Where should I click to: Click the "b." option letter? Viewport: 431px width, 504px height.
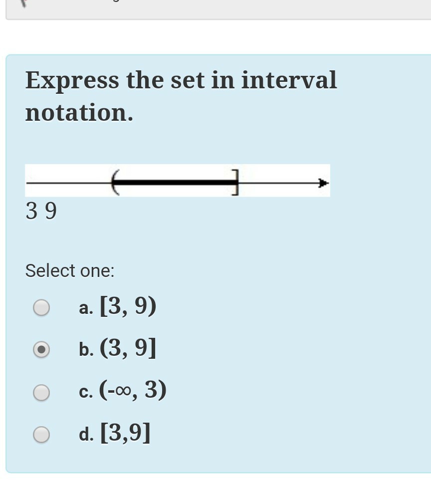(x=86, y=350)
